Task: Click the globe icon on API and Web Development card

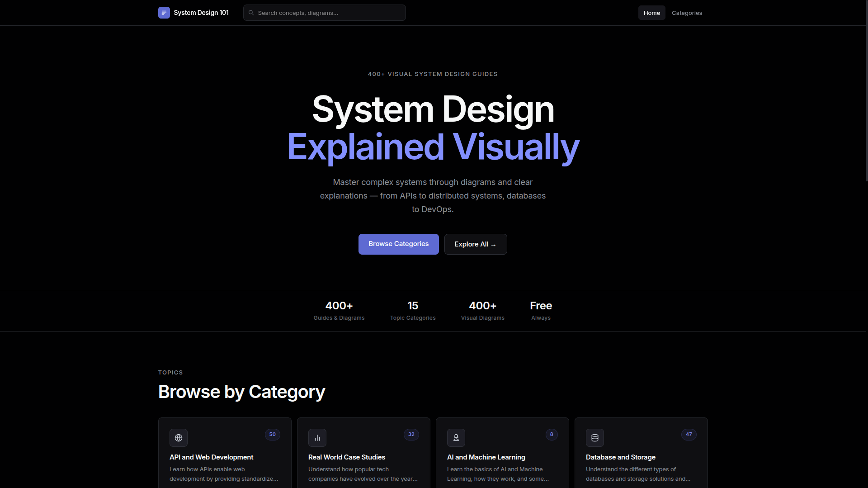Action: [x=179, y=438]
